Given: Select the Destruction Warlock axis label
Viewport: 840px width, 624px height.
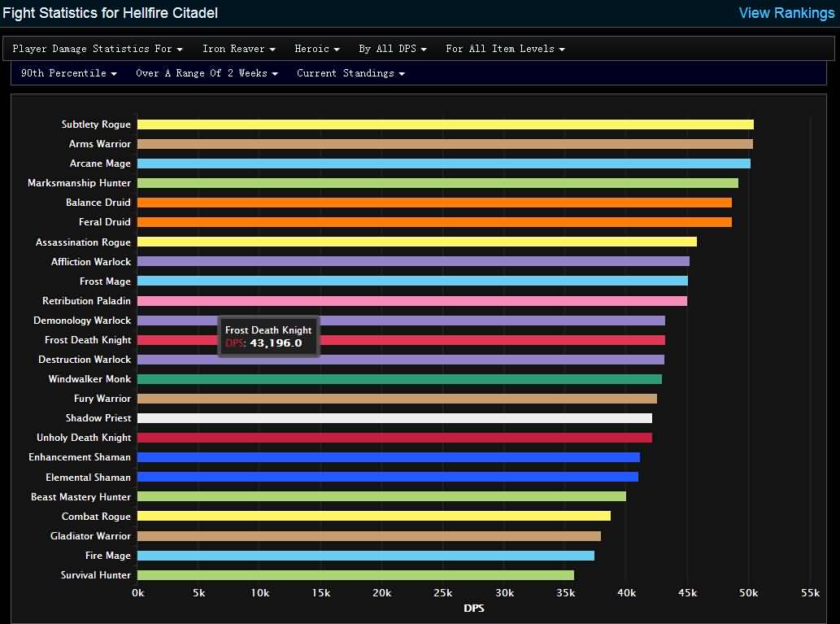Looking at the screenshot, I should click(85, 359).
